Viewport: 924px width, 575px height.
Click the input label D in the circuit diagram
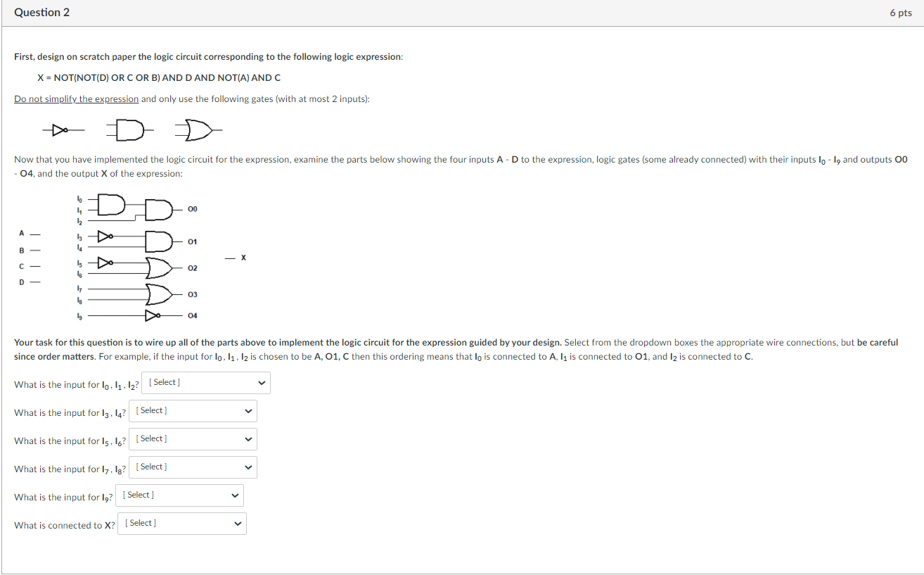[22, 281]
